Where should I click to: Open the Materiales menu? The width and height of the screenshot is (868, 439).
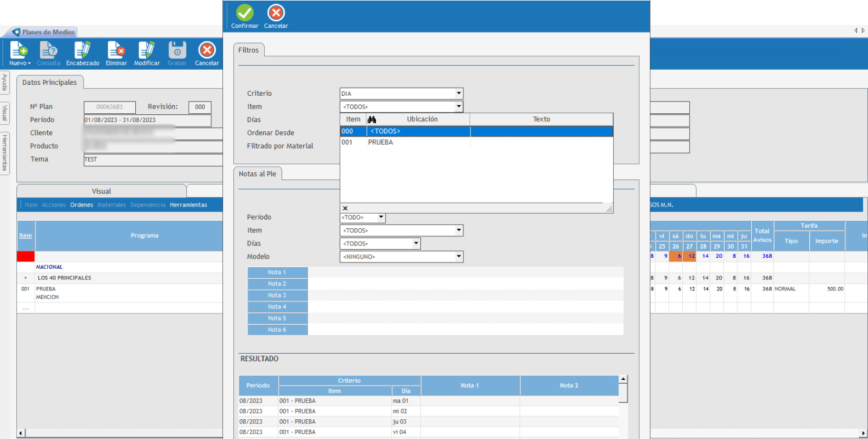(111, 205)
